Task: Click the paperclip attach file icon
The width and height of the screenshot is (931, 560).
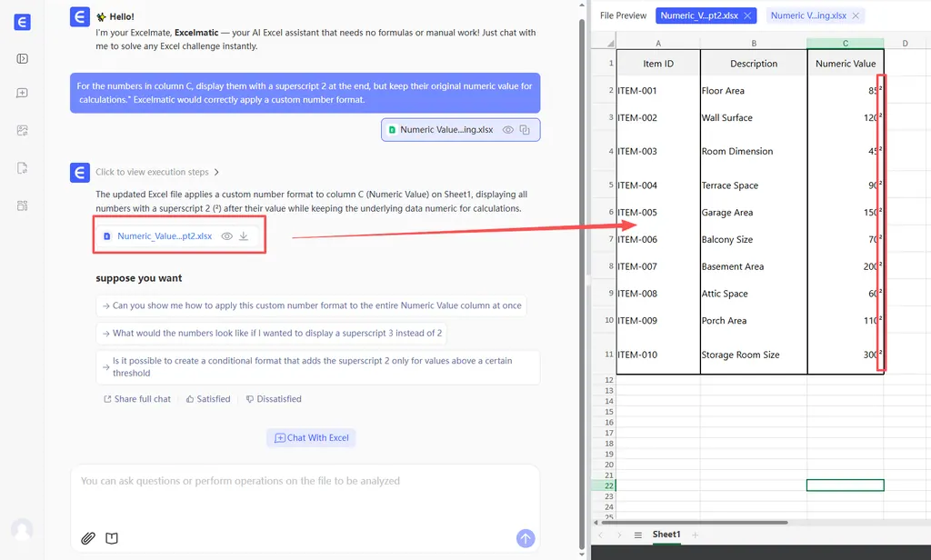Action: [x=88, y=538]
